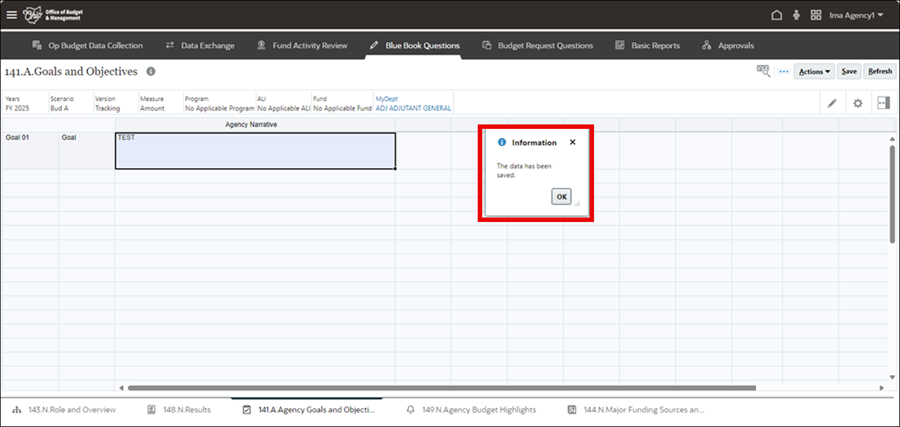Click the Save button

pos(849,71)
